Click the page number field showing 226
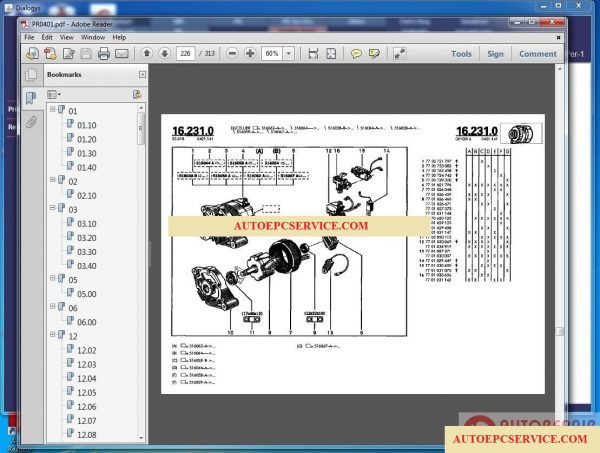This screenshot has width=600, height=453. (x=186, y=54)
